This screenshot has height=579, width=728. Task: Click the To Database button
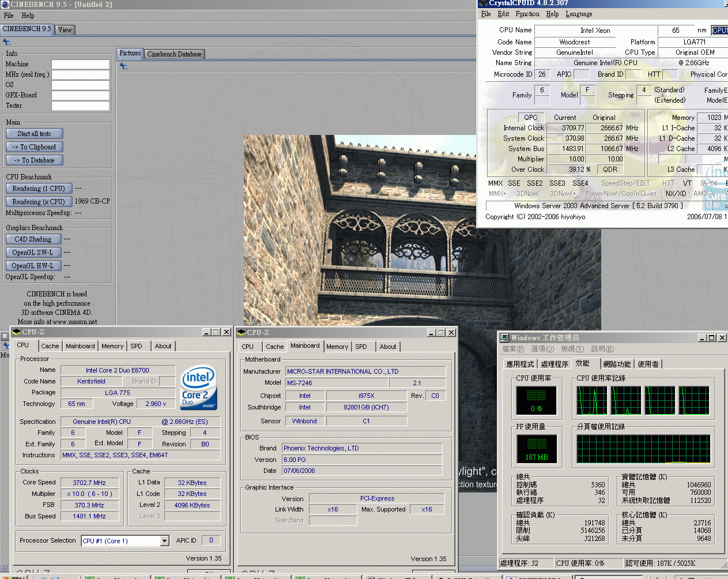pos(34,160)
